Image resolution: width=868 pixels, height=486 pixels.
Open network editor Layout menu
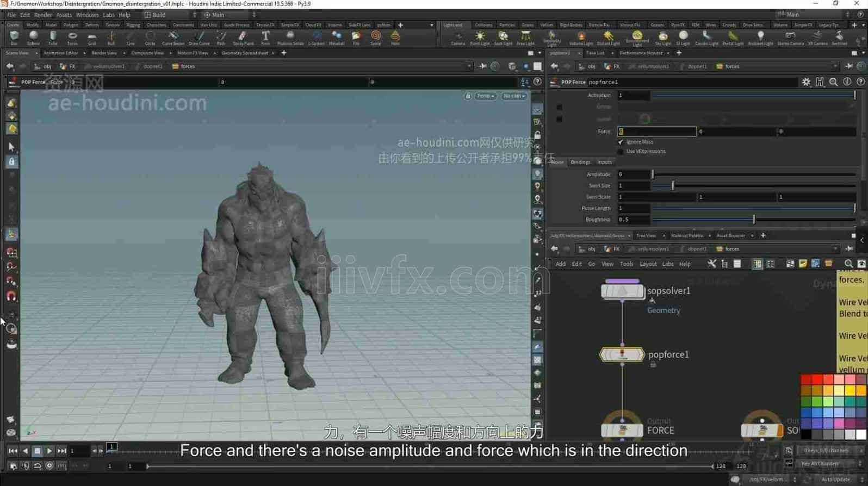[x=648, y=264]
